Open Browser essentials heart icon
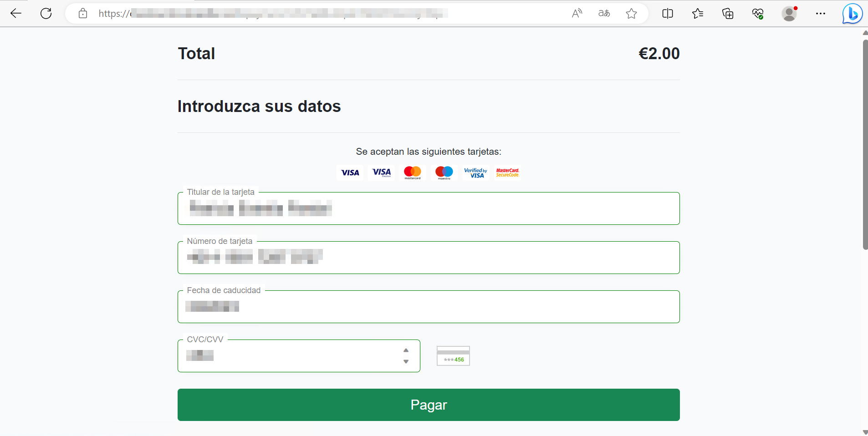 pos(758,14)
